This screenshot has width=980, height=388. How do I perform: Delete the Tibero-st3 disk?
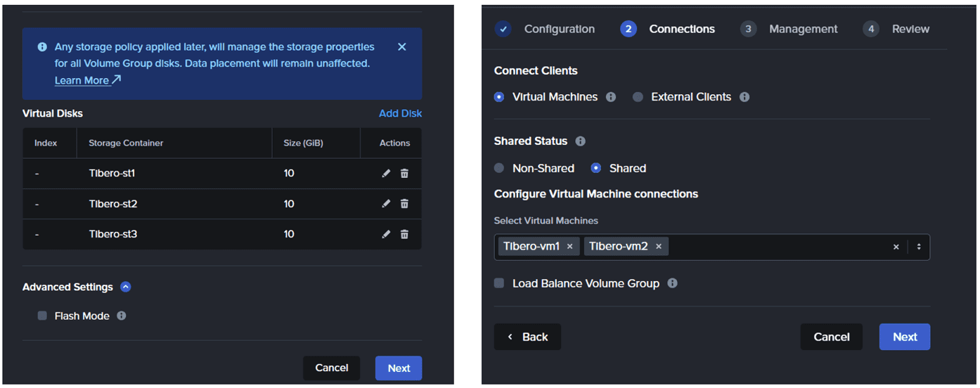click(404, 234)
